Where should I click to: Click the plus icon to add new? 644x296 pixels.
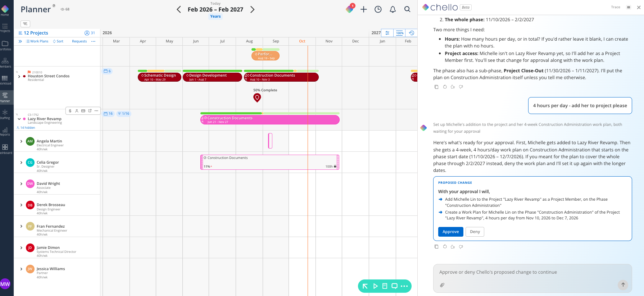click(364, 9)
